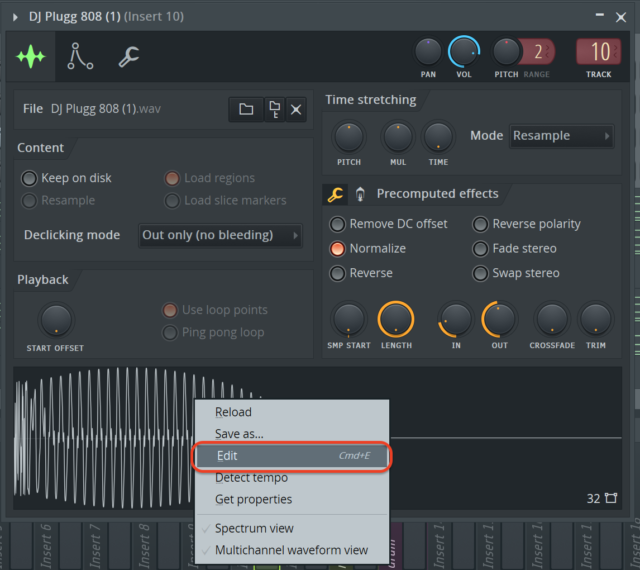Click the VOL knob
Screen dimensions: 640x570
point(464,51)
